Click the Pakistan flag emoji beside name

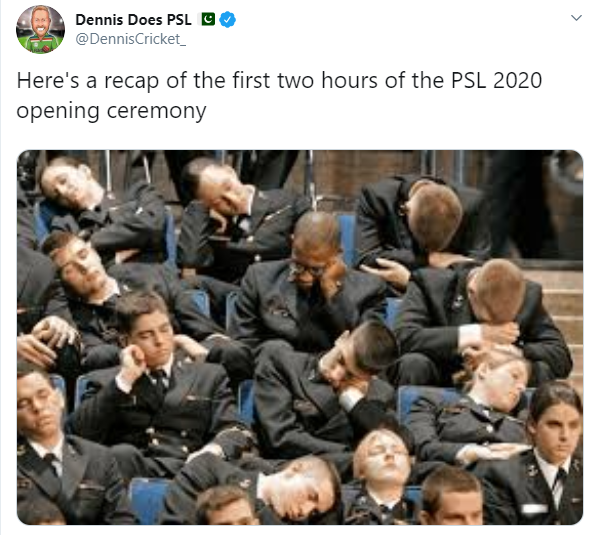coord(208,19)
